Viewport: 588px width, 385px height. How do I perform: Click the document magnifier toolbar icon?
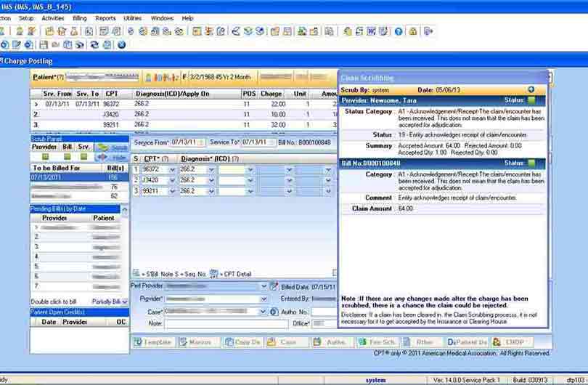(329, 31)
